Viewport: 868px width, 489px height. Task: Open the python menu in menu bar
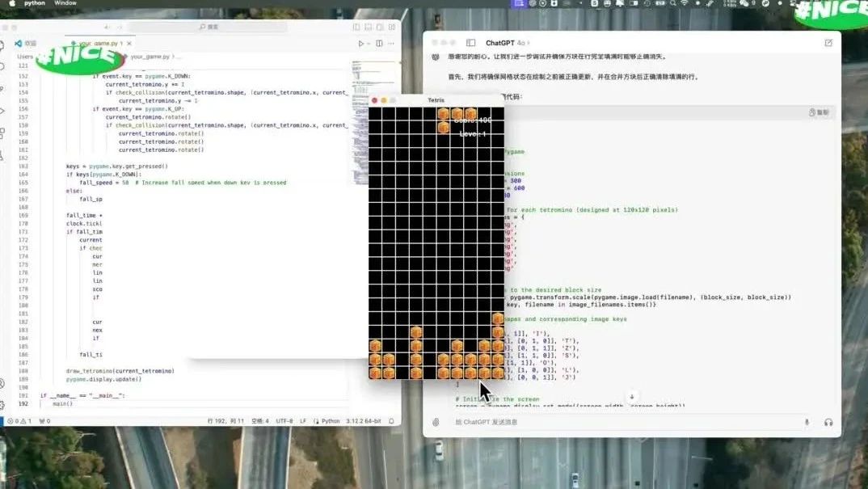[34, 3]
